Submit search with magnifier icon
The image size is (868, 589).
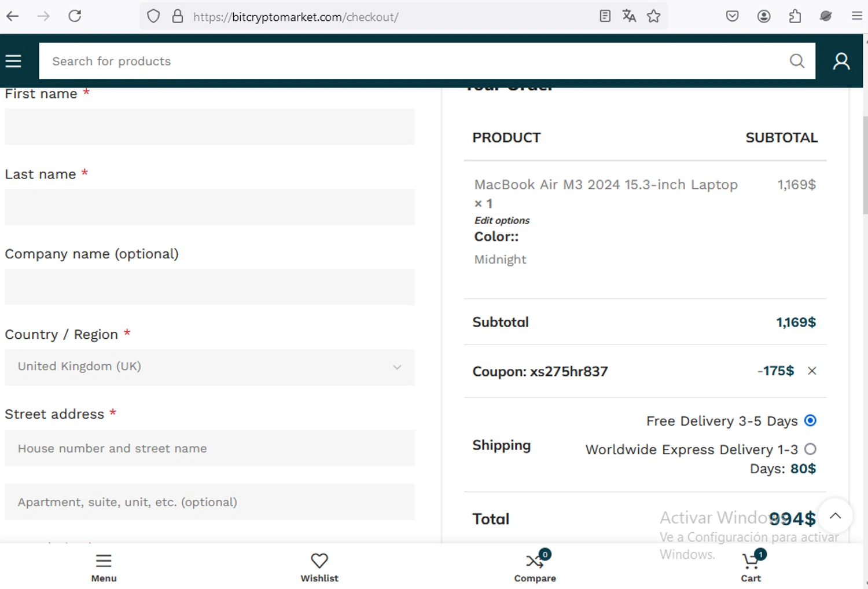797,61
